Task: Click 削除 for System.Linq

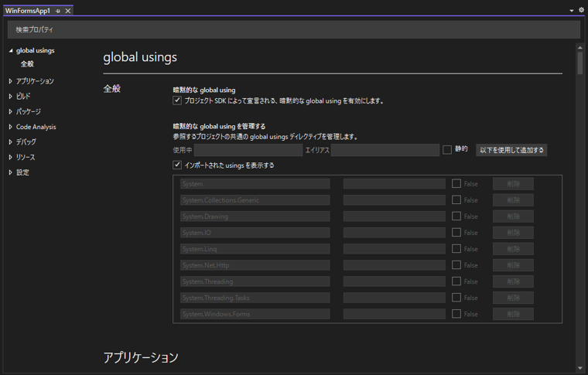Action: [514, 249]
